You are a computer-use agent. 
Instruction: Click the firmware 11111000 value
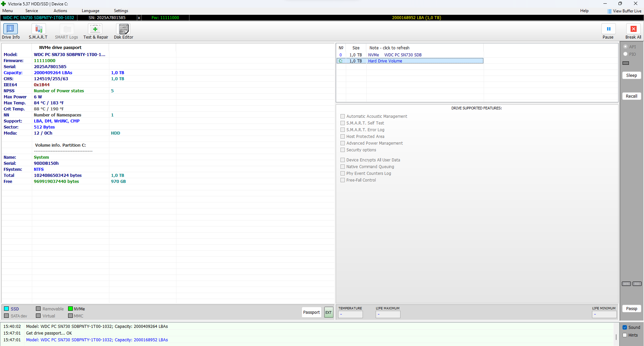tap(45, 61)
